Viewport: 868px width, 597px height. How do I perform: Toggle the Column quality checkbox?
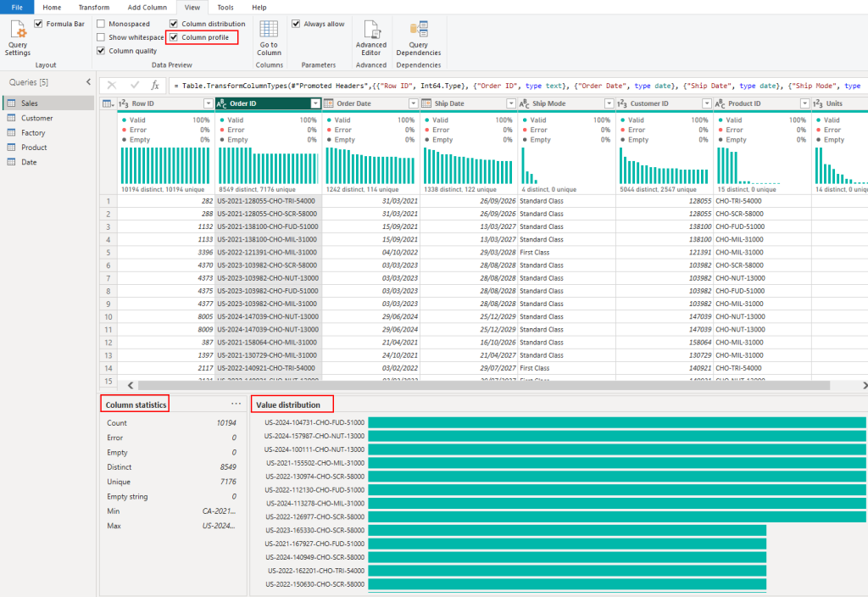(x=101, y=50)
